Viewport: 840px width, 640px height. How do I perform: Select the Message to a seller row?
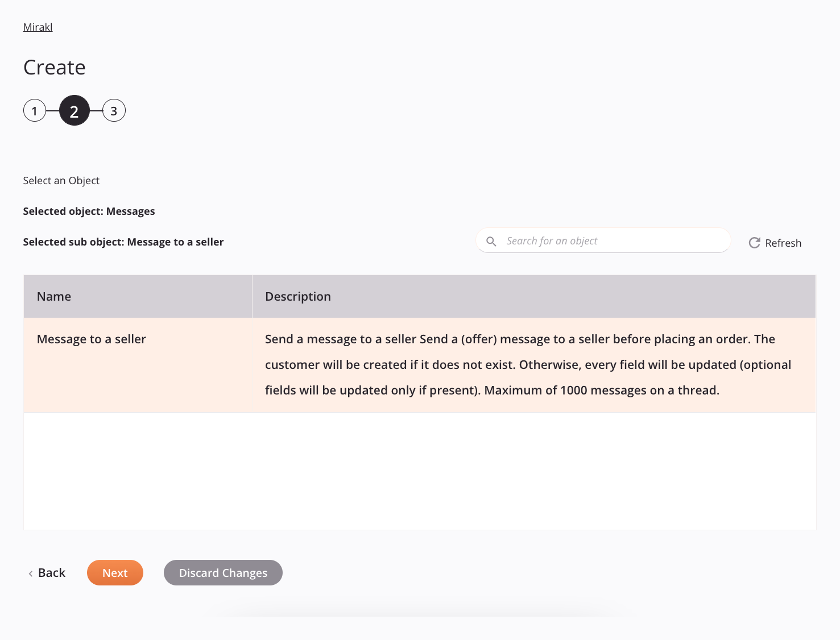[x=420, y=365]
